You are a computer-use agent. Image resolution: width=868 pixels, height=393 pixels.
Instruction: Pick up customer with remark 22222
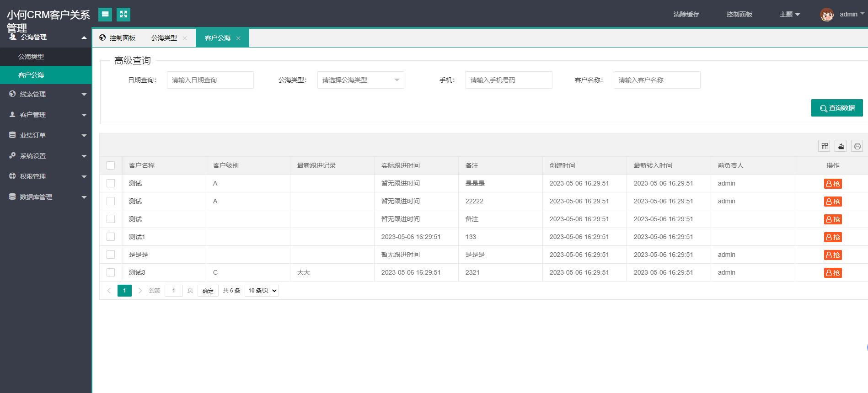[x=833, y=202]
